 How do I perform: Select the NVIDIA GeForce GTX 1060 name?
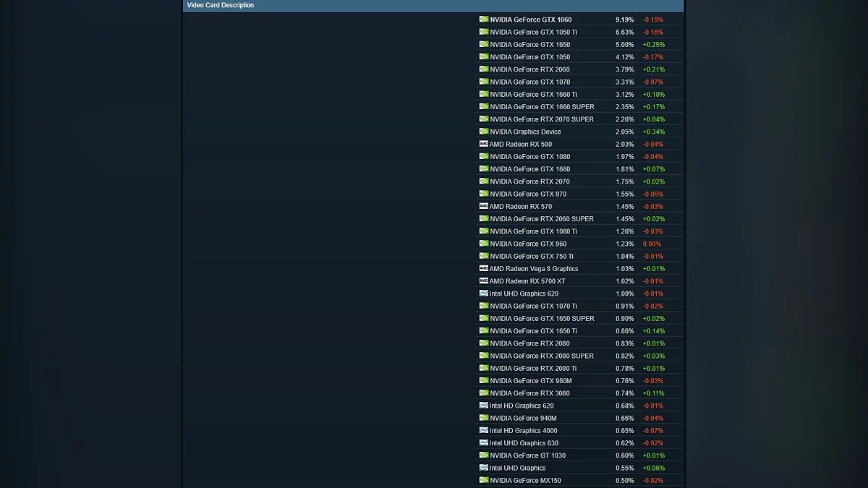[x=531, y=20]
